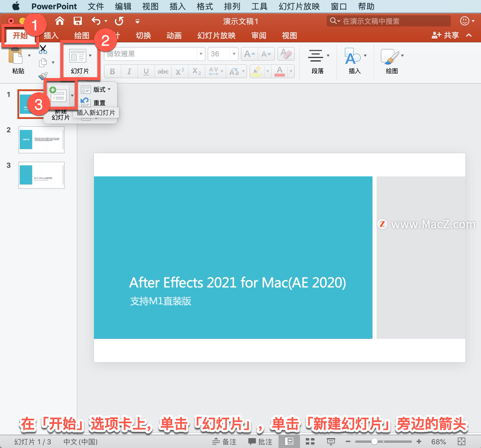
Task: Open the File menu
Action: pyautogui.click(x=95, y=6)
